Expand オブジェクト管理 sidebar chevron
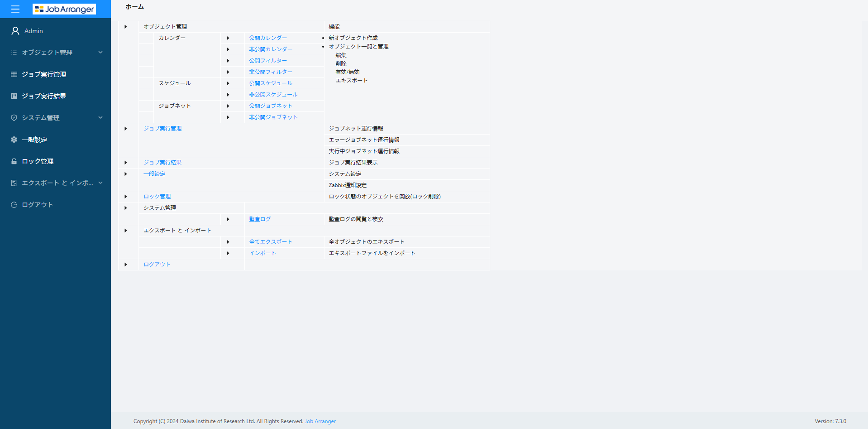Image resolution: width=868 pixels, height=429 pixels. [x=100, y=53]
